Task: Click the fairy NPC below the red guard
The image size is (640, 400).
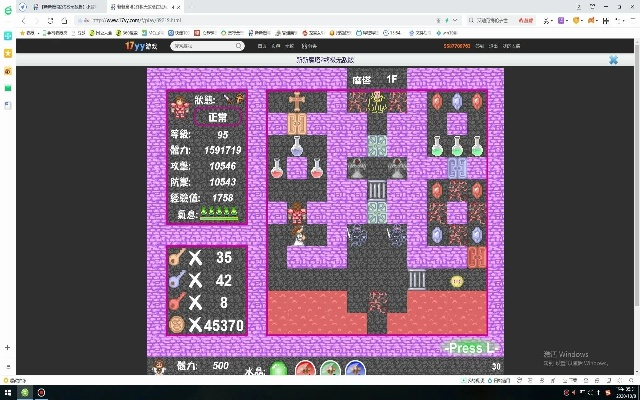Action: [x=297, y=236]
